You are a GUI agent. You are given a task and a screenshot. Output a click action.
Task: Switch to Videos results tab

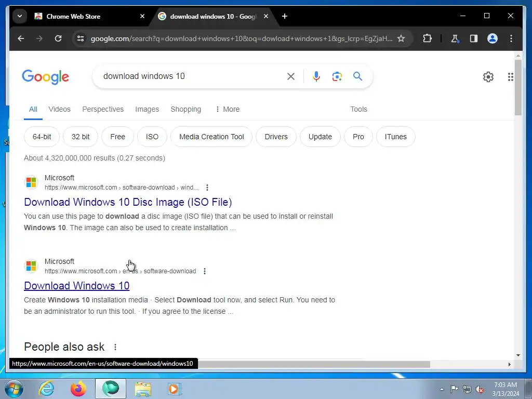coord(59,109)
